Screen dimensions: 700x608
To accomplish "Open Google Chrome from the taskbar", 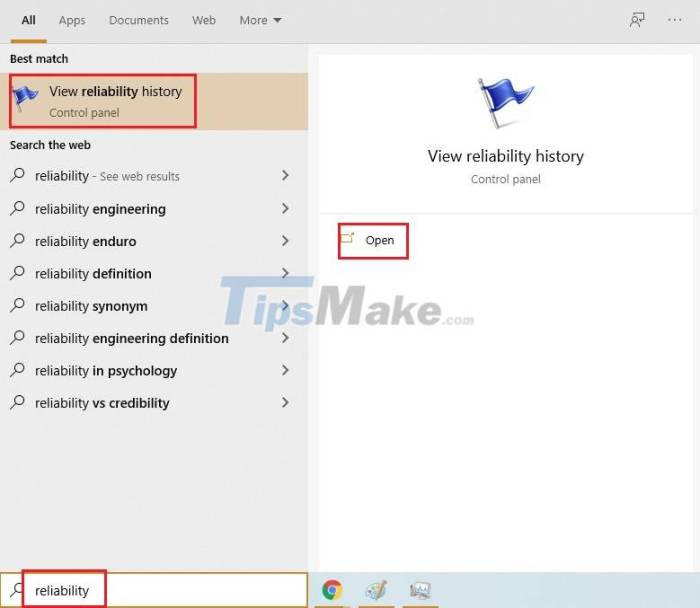I will click(332, 590).
